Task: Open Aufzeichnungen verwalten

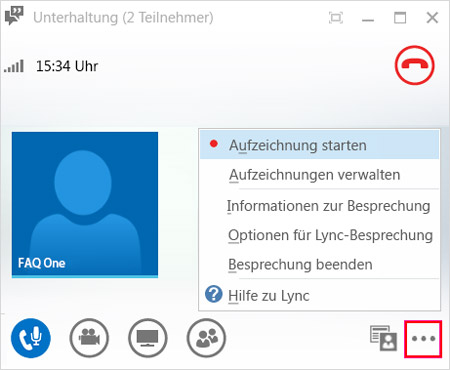Action: coord(319,175)
